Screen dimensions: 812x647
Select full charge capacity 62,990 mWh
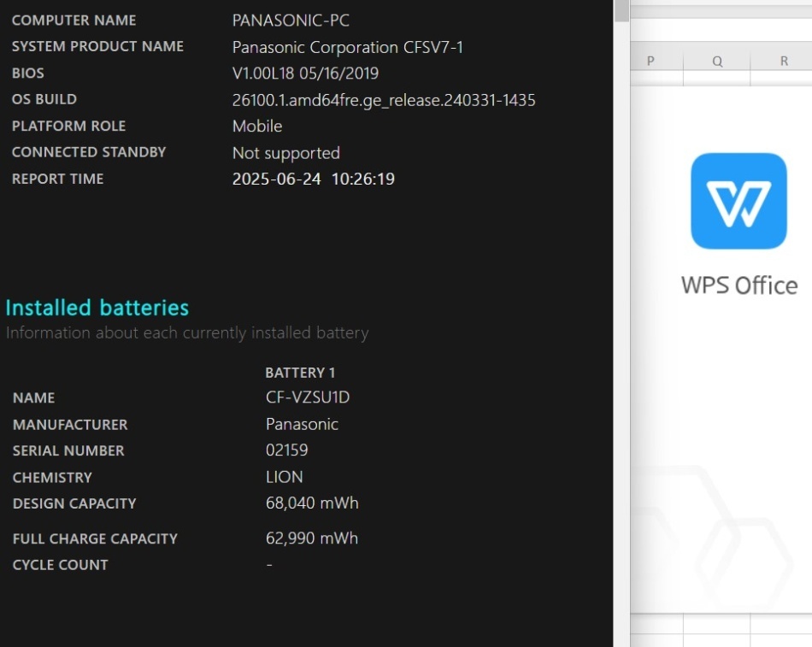click(x=312, y=538)
